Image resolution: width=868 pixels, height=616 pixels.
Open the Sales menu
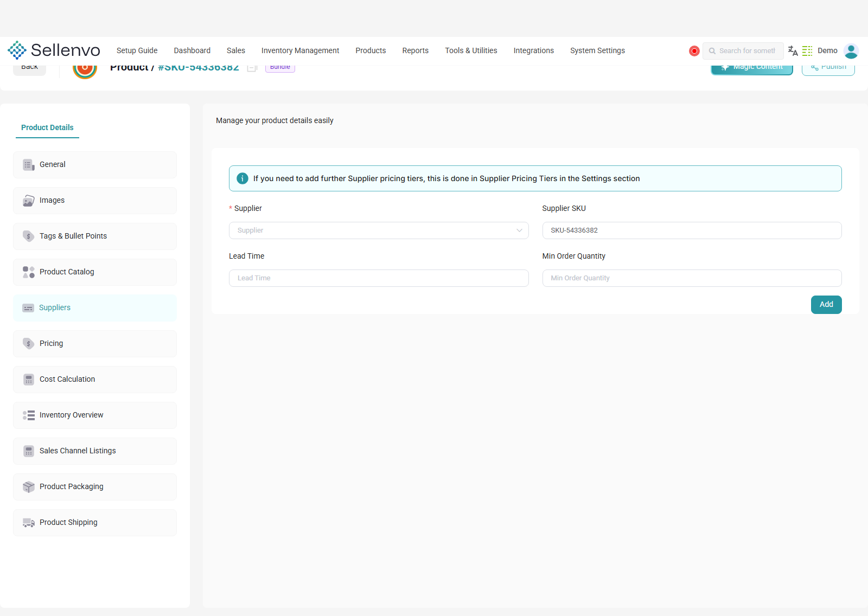pyautogui.click(x=236, y=50)
